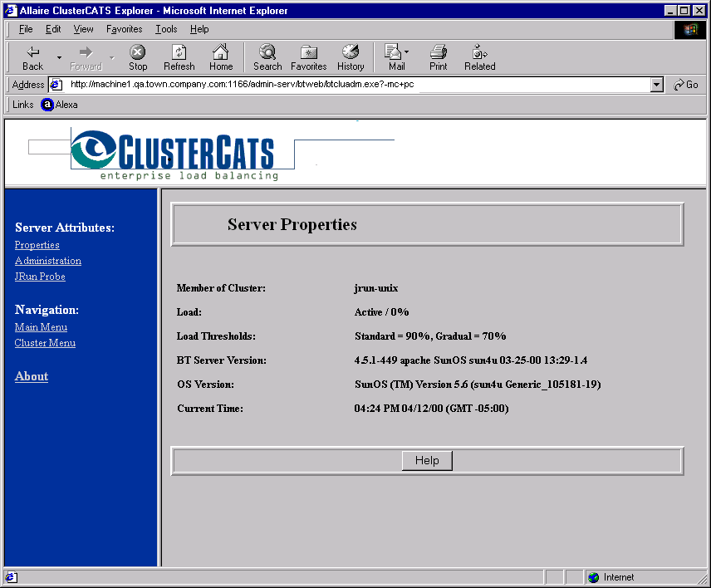Select the load value 'Active / 0%'
Viewport: 711px width, 588px height.
pos(382,312)
